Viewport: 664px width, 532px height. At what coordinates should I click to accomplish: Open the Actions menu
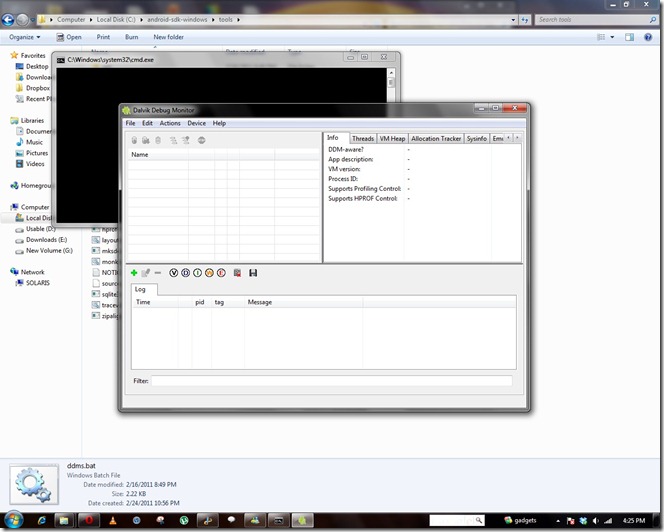[x=170, y=123]
